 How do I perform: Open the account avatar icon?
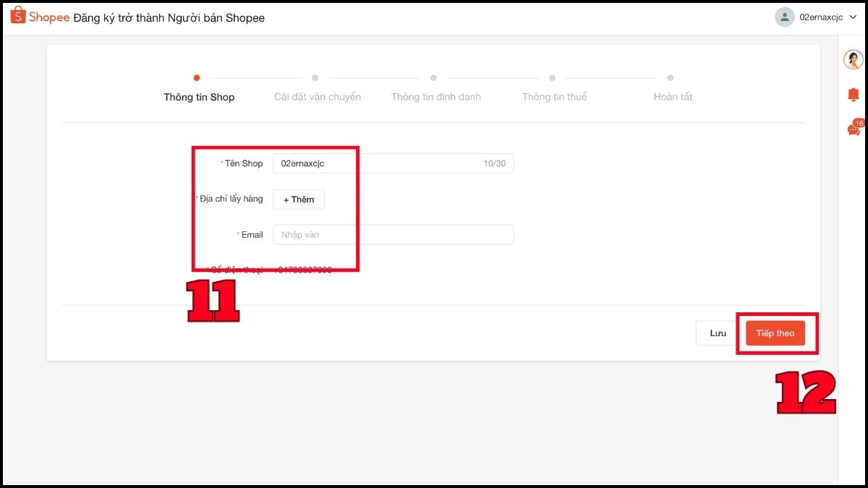(x=784, y=17)
